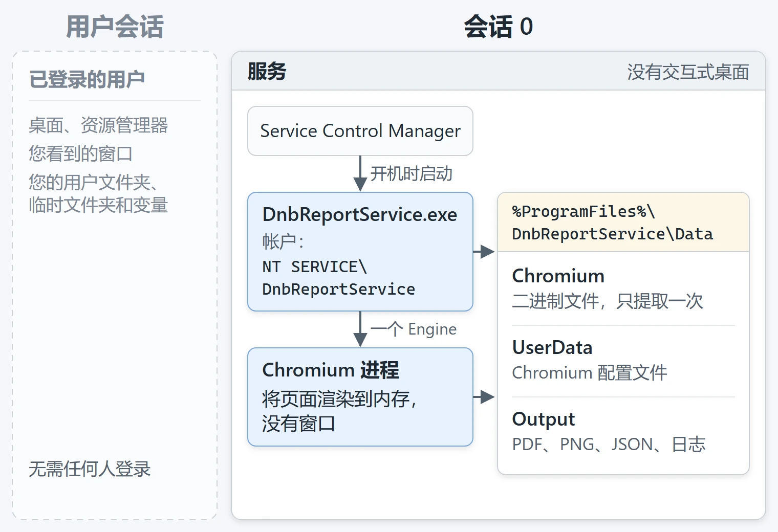Viewport: 778px width, 532px height.
Task: Click the 服务 header label
Action: pyautogui.click(x=267, y=71)
